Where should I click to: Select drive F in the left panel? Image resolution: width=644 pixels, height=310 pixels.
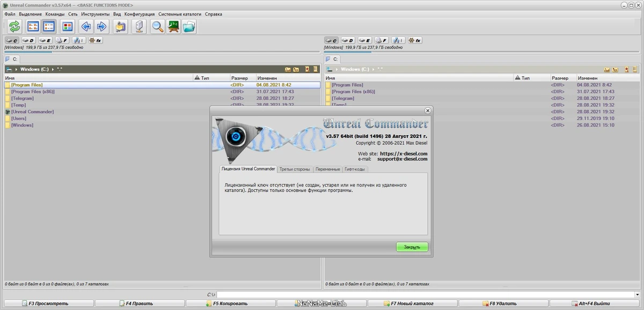coord(62,40)
